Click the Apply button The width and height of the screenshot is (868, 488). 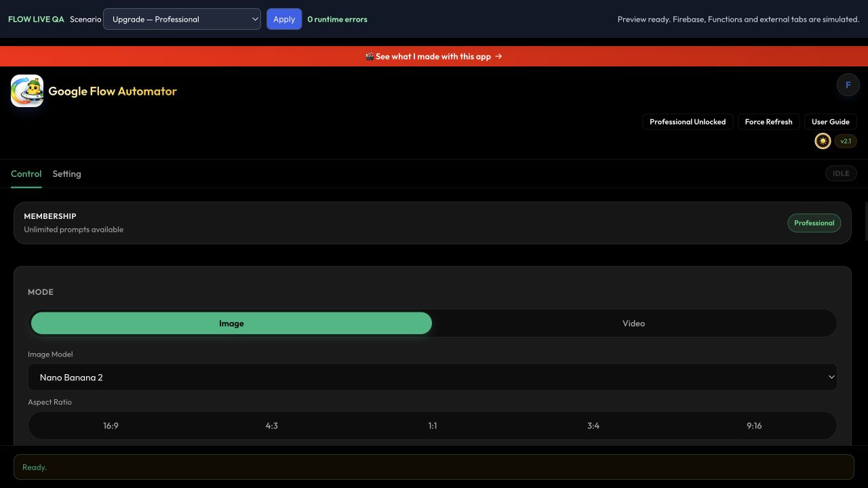284,19
